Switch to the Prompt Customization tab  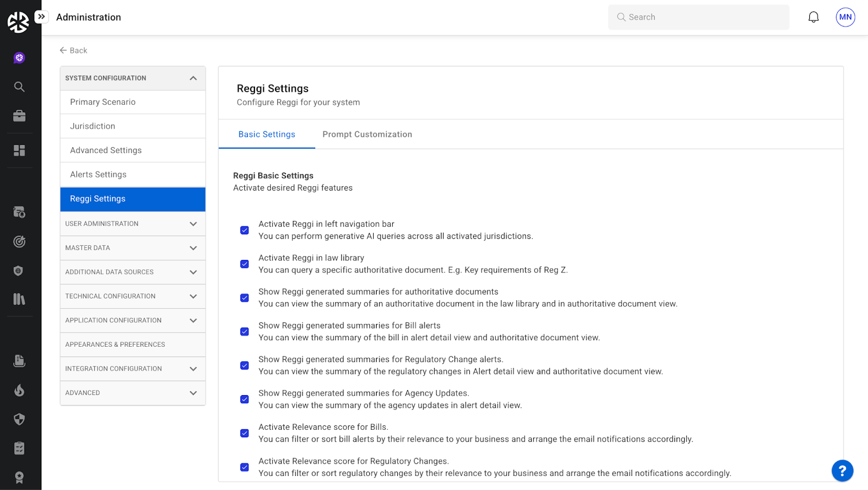coord(367,135)
